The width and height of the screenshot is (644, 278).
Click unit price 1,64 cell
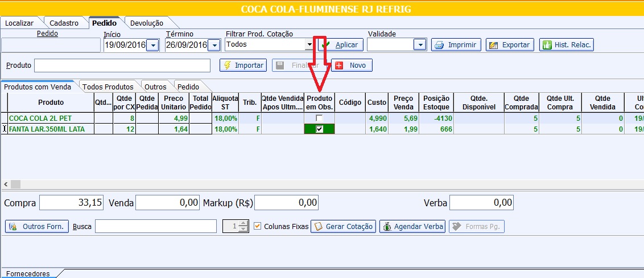(x=174, y=129)
